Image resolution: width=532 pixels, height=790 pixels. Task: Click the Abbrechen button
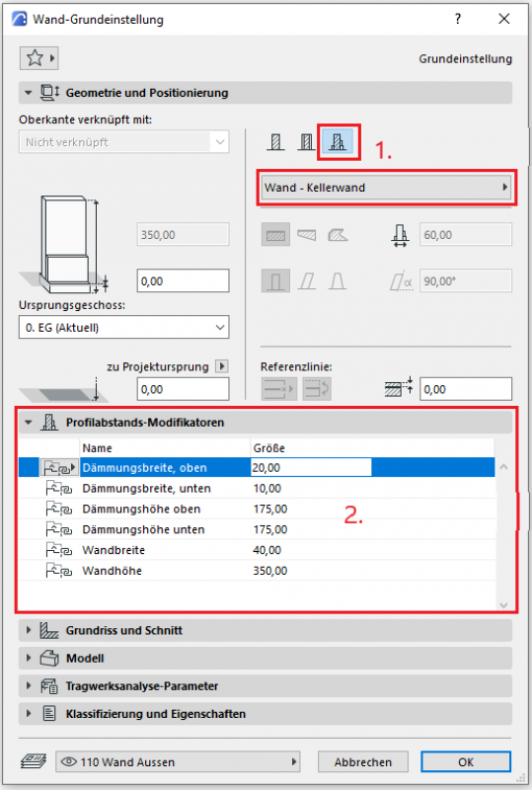coord(363,761)
